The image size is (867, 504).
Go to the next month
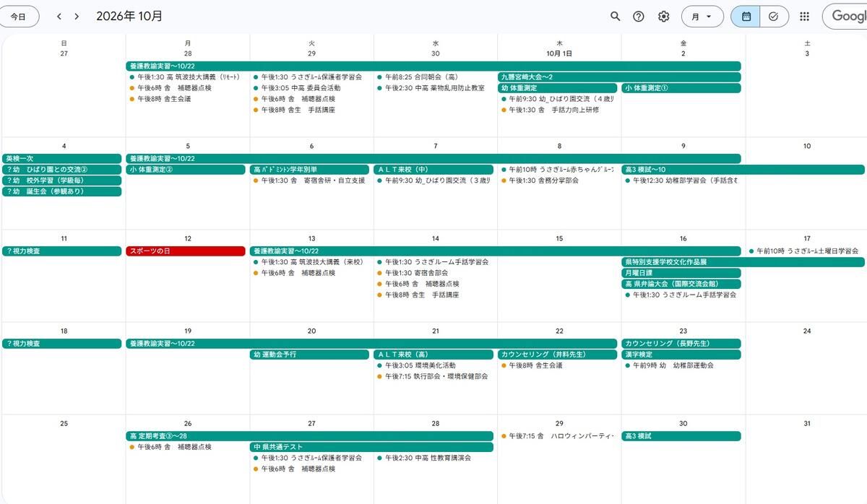click(x=77, y=17)
